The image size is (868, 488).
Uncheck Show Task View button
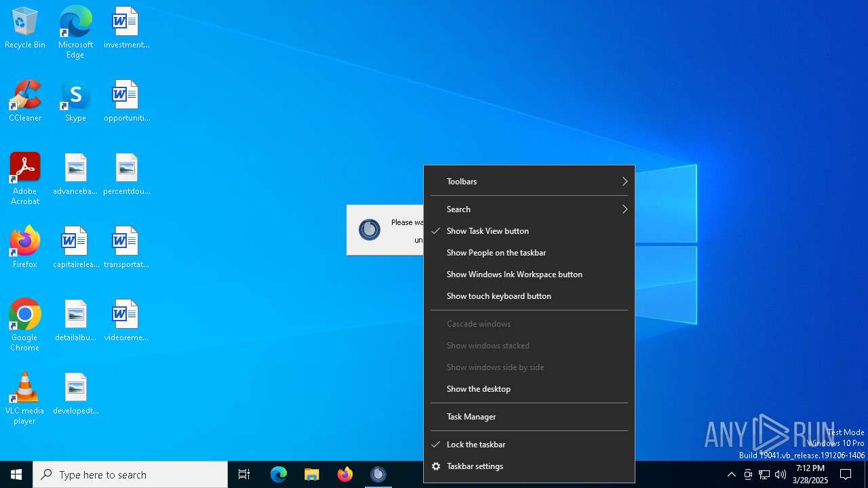529,231
